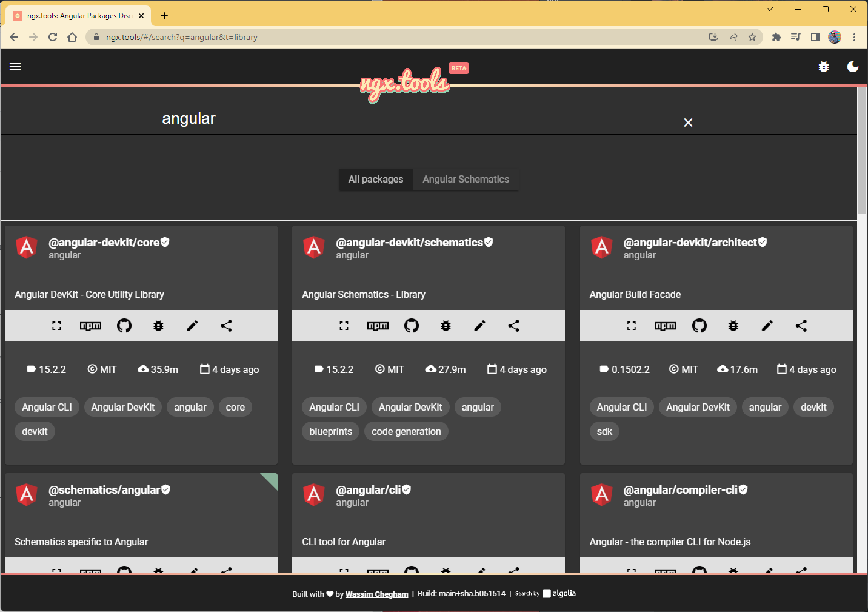868x612 pixels.
Task: Open npm page for @angular-devkit/schematics
Action: coord(378,326)
